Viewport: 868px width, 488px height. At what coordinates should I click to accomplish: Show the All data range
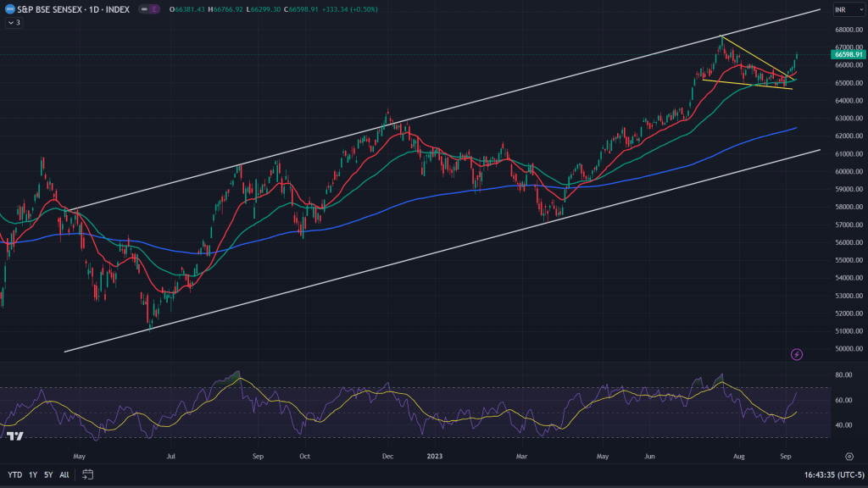(64, 476)
